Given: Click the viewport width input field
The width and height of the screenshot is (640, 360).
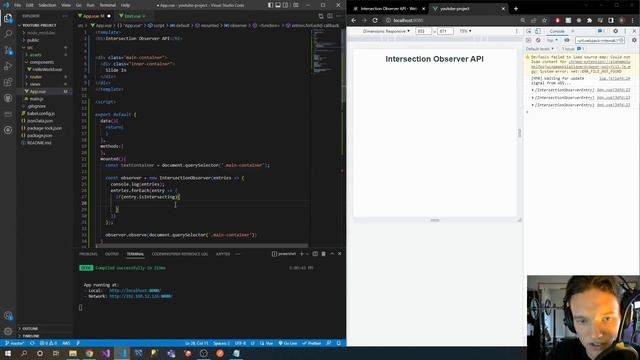Looking at the screenshot, I should coord(423,31).
